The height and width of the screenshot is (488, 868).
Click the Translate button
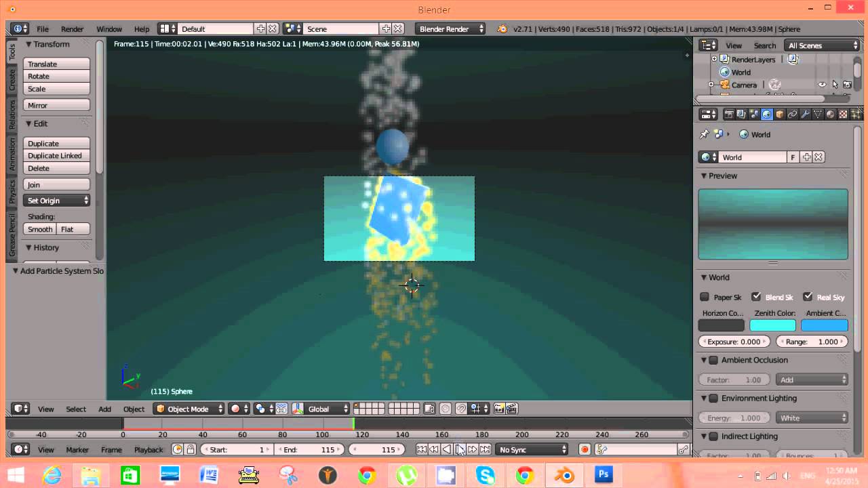click(x=57, y=64)
